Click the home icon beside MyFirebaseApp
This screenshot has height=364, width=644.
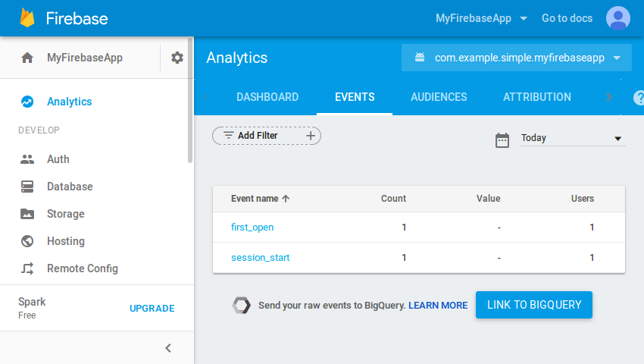[x=27, y=58]
